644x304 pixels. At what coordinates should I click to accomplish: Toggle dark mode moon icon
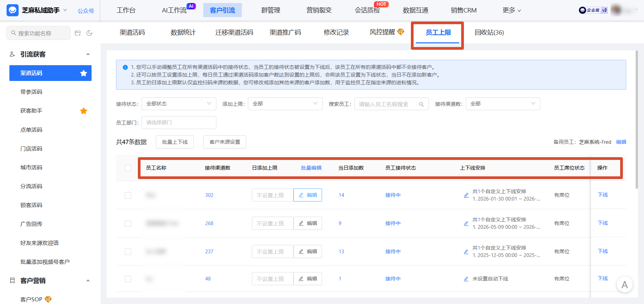(x=90, y=33)
